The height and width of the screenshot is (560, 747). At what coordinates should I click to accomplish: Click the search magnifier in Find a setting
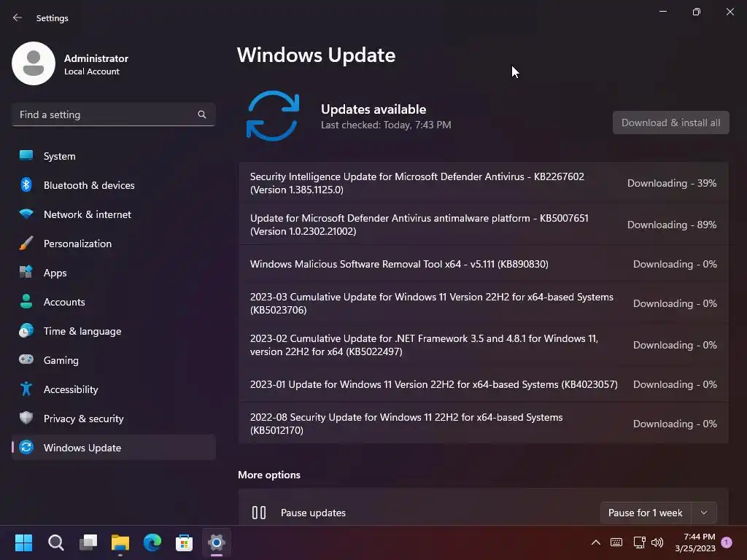tap(202, 114)
